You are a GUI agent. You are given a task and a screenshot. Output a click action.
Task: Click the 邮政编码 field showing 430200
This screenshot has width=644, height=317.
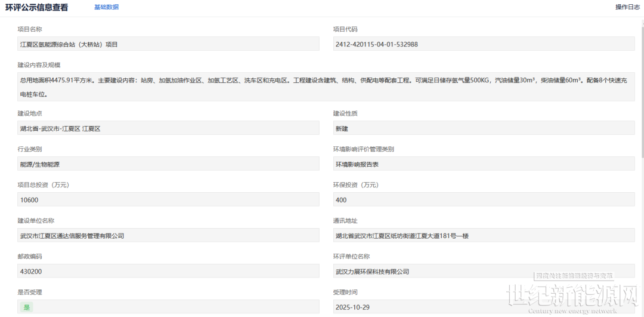coord(169,272)
